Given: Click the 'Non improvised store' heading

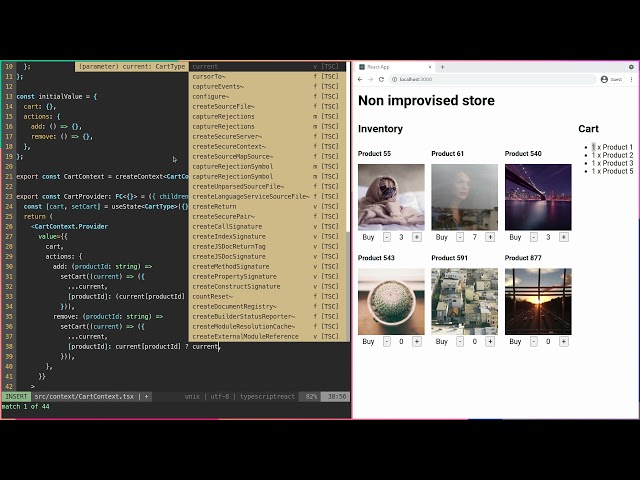Looking at the screenshot, I should (x=426, y=100).
